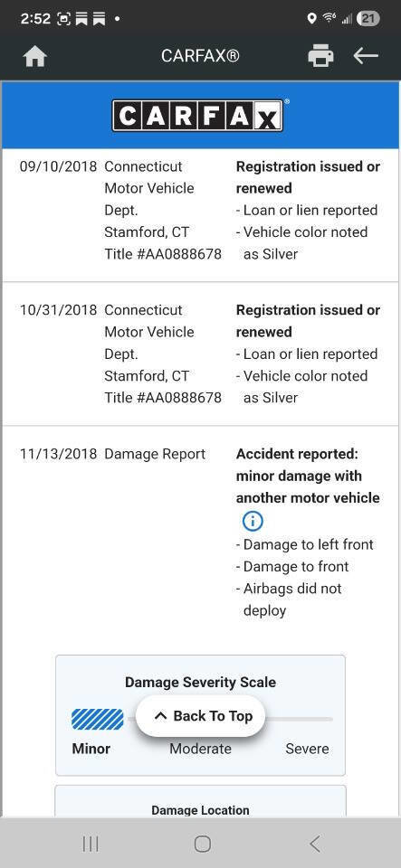The height and width of the screenshot is (868, 401).
Task: Open Android recent apps button
Action: [91, 844]
